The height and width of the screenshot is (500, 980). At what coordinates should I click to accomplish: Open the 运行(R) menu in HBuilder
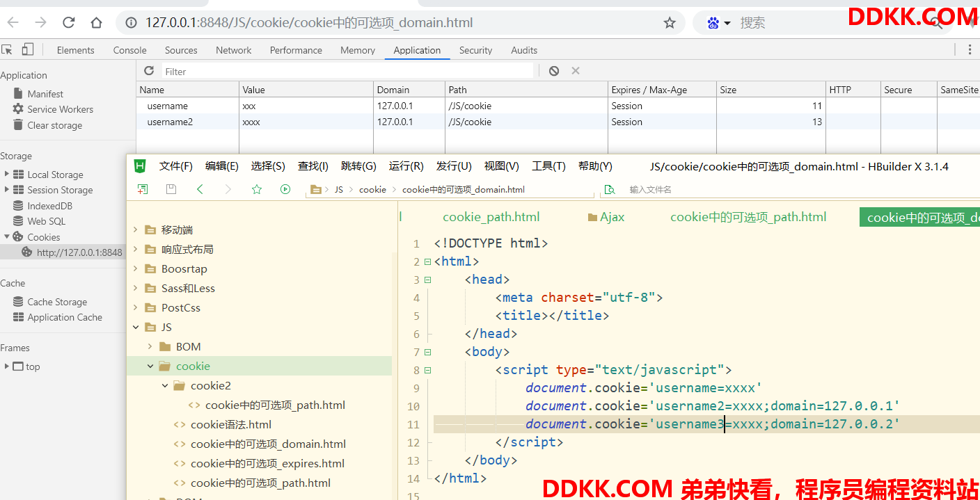click(406, 166)
